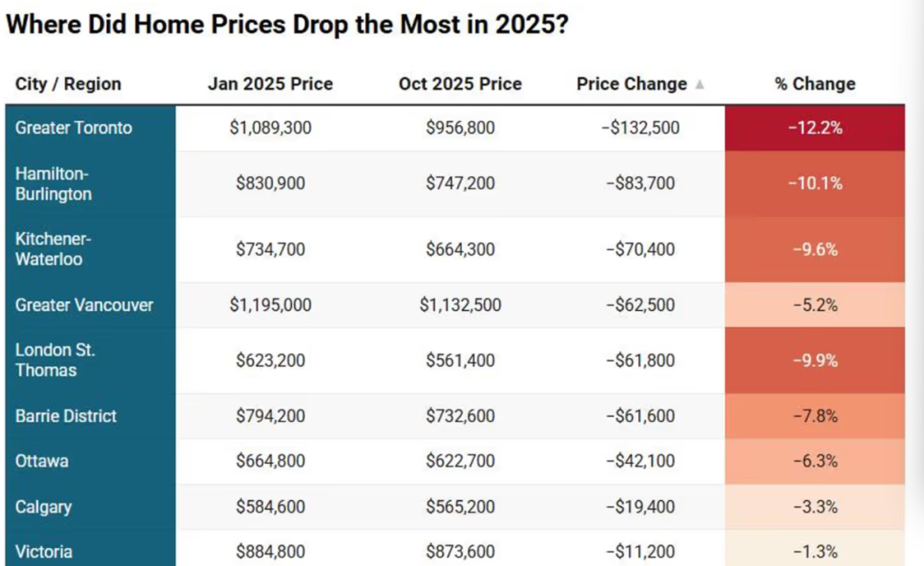
Task: Click the Kitchener-Waterloo region cell
Action: pyautogui.click(x=53, y=249)
